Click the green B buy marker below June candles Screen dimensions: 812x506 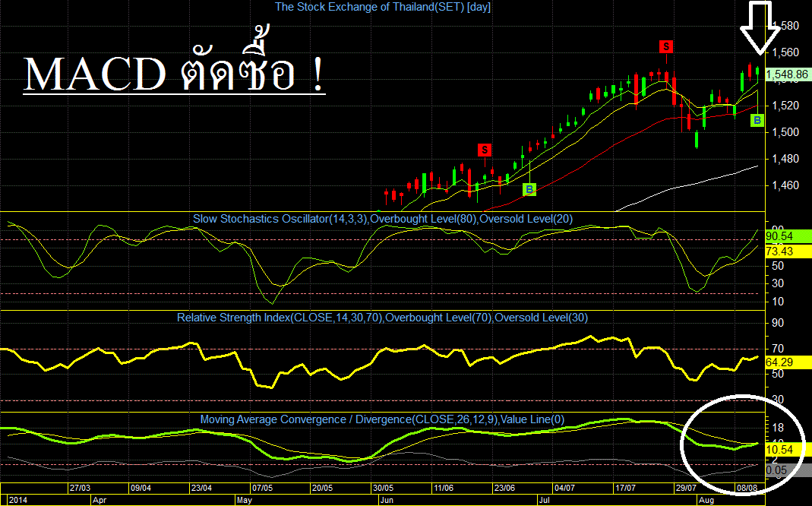click(529, 189)
